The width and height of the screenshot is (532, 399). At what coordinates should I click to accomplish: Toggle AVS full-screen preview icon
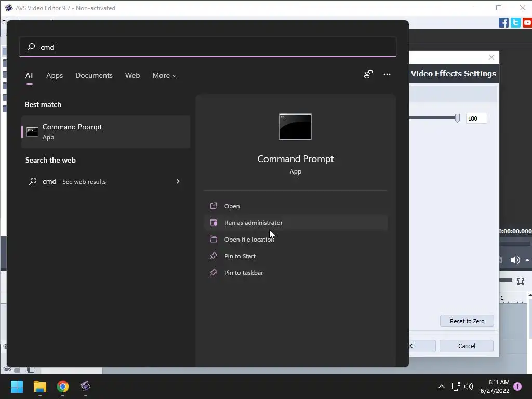521,281
